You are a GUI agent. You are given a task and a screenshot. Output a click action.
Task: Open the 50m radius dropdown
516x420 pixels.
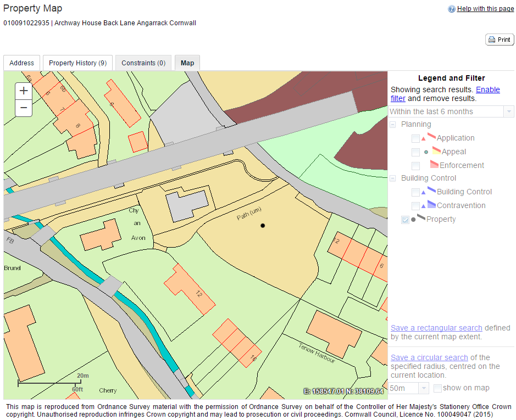pos(409,388)
